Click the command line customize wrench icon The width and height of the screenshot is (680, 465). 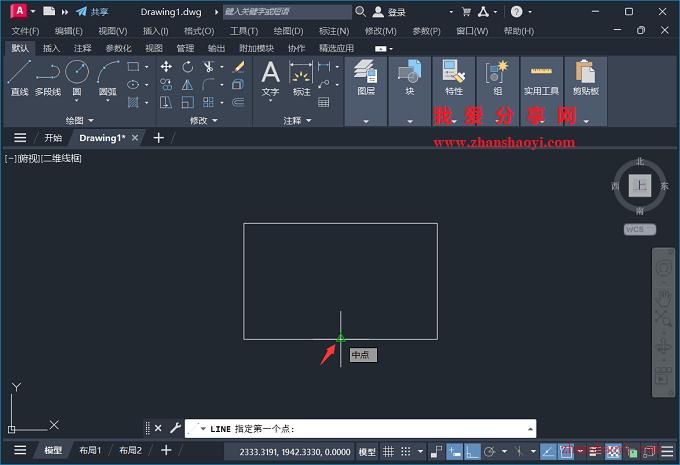tap(175, 429)
